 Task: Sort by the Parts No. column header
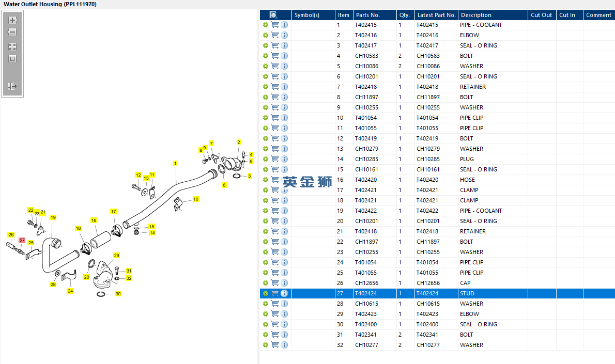tap(375, 15)
